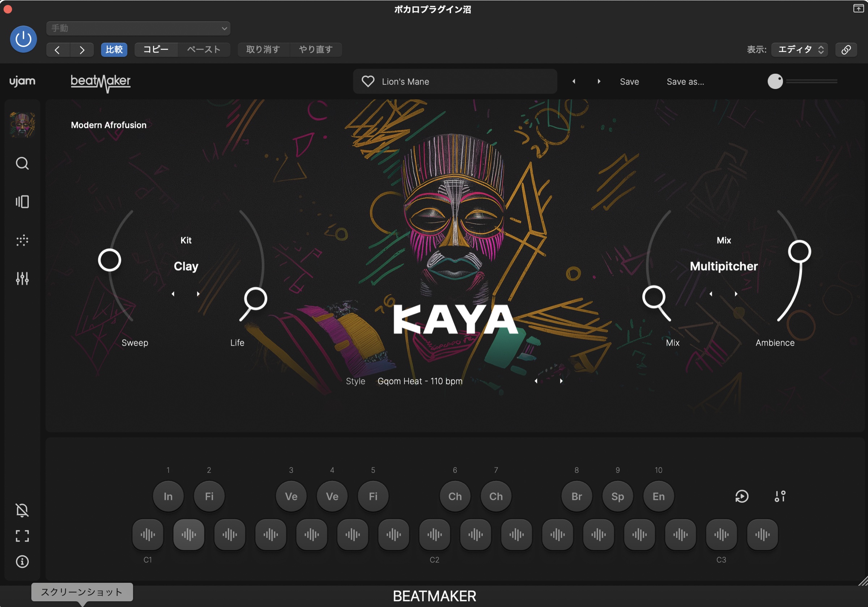The height and width of the screenshot is (607, 868).
Task: Open the search magnifier in sidebar
Action: (x=22, y=164)
